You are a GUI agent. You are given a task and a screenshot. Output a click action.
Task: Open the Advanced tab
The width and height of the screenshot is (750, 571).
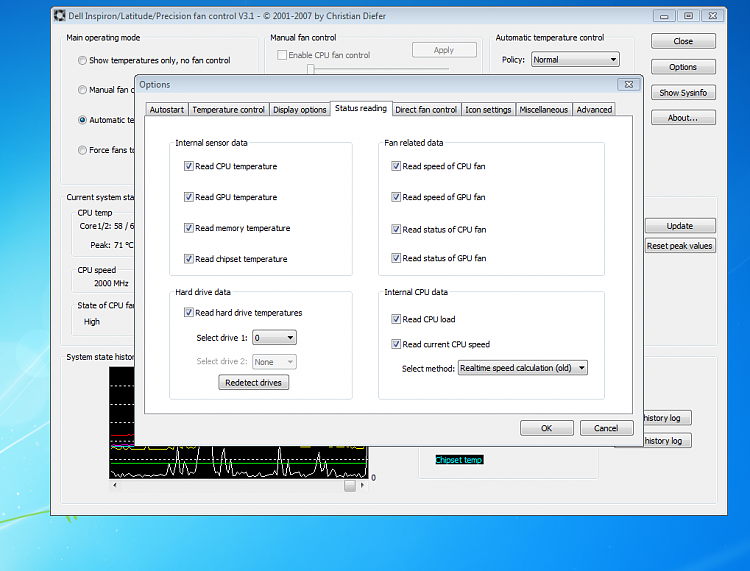[594, 110]
